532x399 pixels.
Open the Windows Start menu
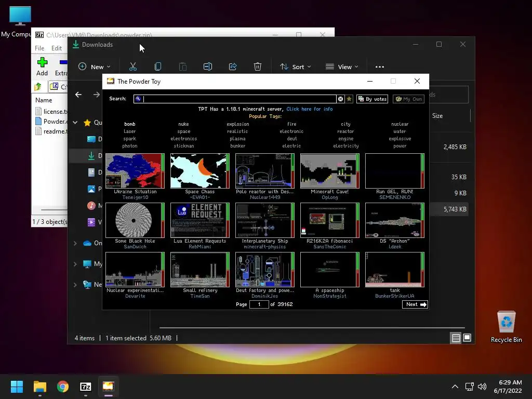click(17, 387)
